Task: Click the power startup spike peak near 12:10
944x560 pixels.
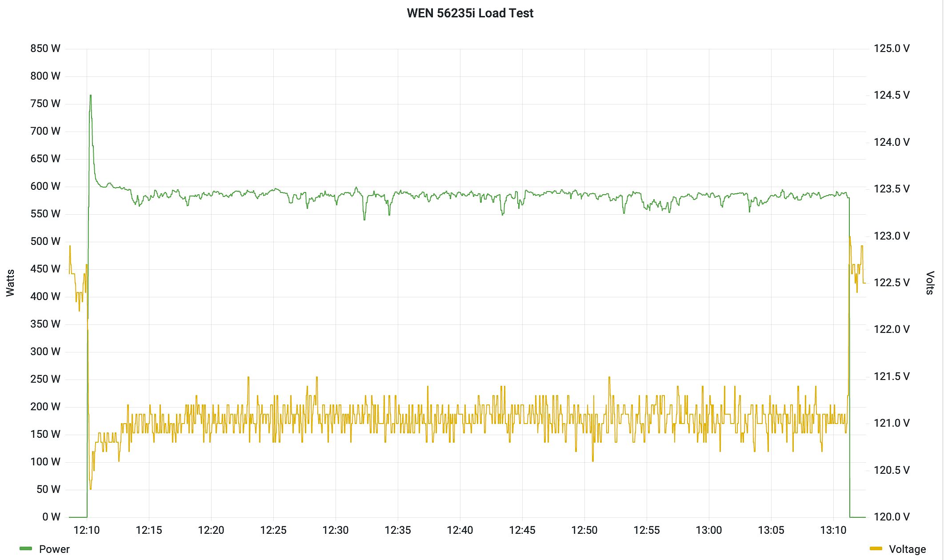Action: click(91, 96)
